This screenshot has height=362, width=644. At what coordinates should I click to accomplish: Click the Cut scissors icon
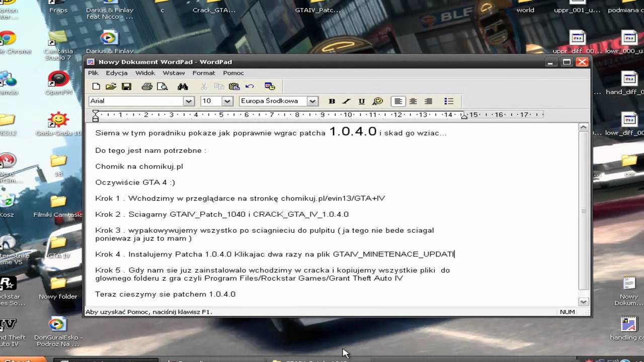click(204, 86)
